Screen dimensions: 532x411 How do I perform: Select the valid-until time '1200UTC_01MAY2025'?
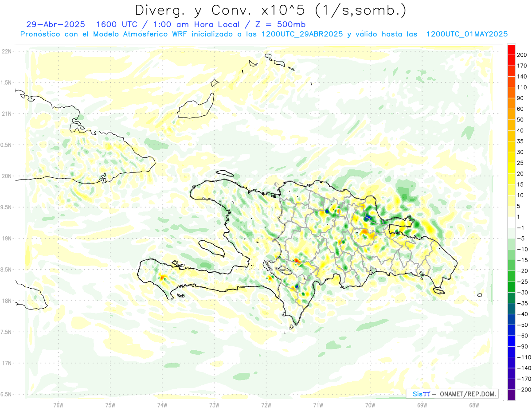(467, 34)
